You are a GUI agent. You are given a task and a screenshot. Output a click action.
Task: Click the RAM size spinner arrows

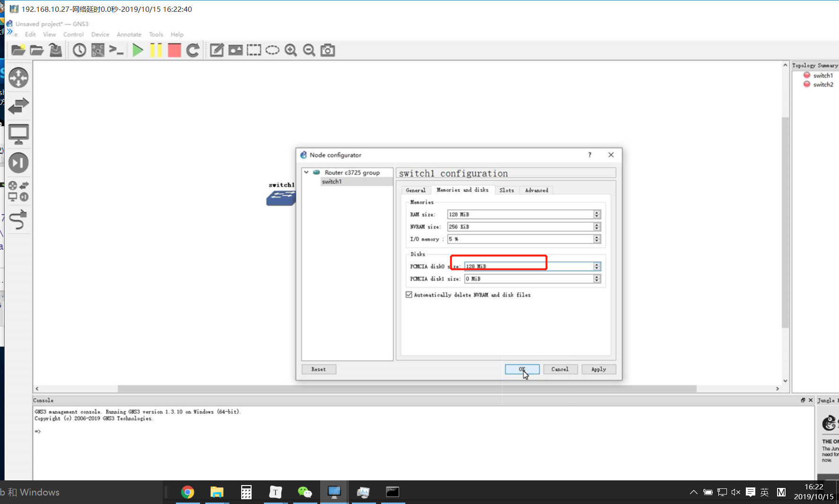point(597,215)
